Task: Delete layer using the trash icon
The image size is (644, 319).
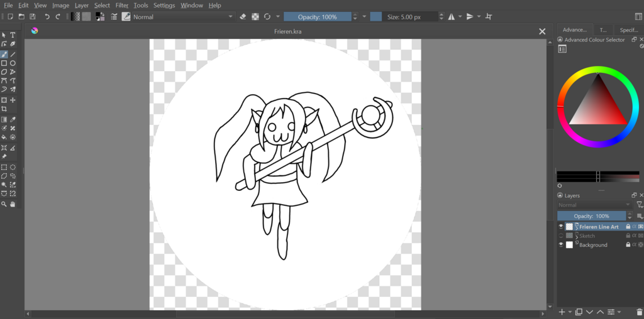Action: tap(639, 311)
